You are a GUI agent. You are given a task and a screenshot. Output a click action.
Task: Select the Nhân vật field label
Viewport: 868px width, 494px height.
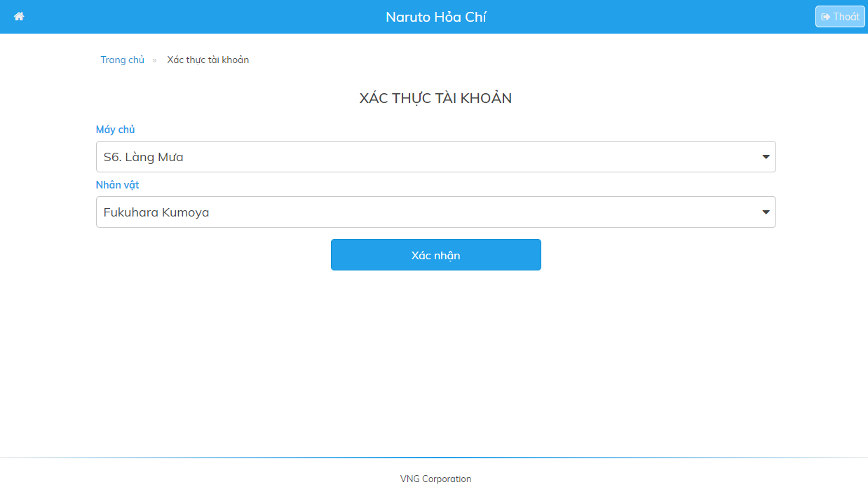click(118, 185)
